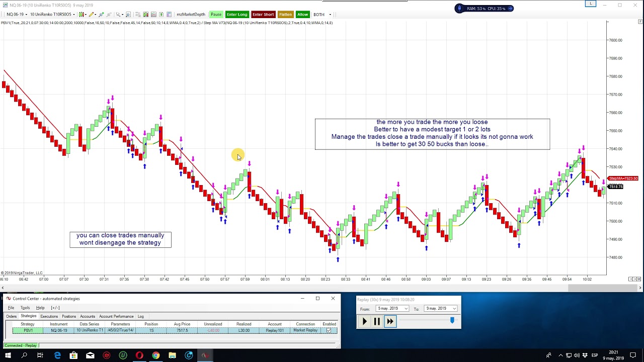This screenshot has height=362, width=644.
Task: Open Microsoft Store from the taskbar
Action: [x=73, y=355]
